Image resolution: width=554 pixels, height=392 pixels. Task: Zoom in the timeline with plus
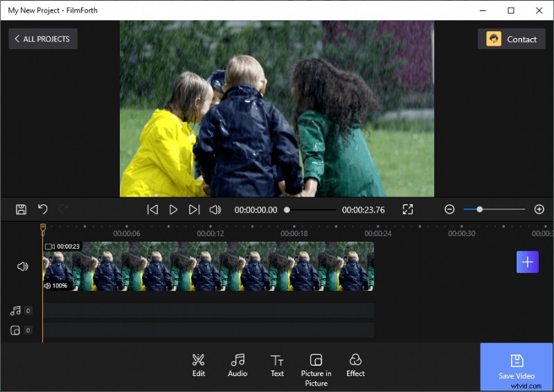(x=539, y=209)
